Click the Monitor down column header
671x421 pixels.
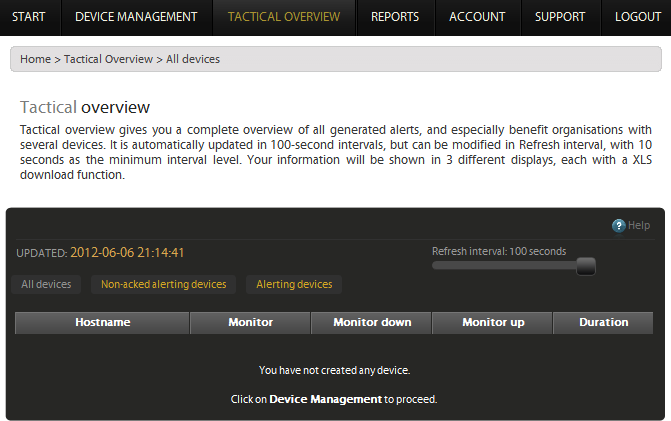(x=371, y=323)
